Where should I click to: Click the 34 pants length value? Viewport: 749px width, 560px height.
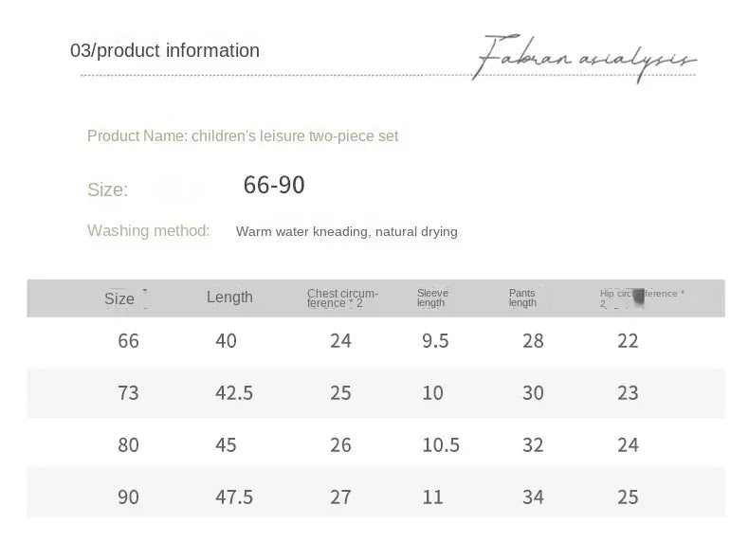coord(533,497)
